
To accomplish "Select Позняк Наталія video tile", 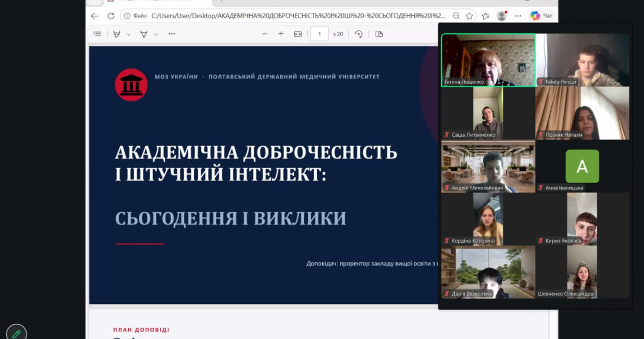I will [x=582, y=113].
